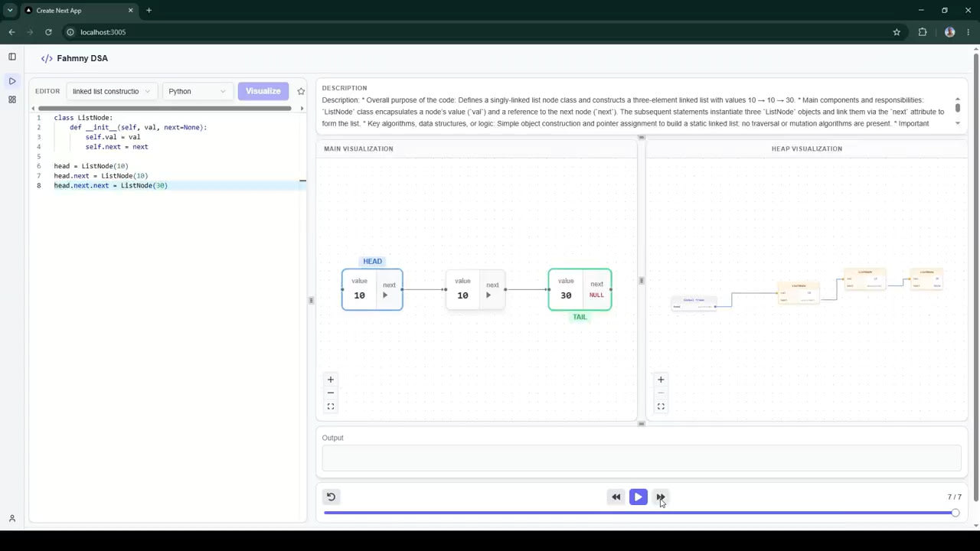Select the Create Next App tab

pyautogui.click(x=79, y=11)
